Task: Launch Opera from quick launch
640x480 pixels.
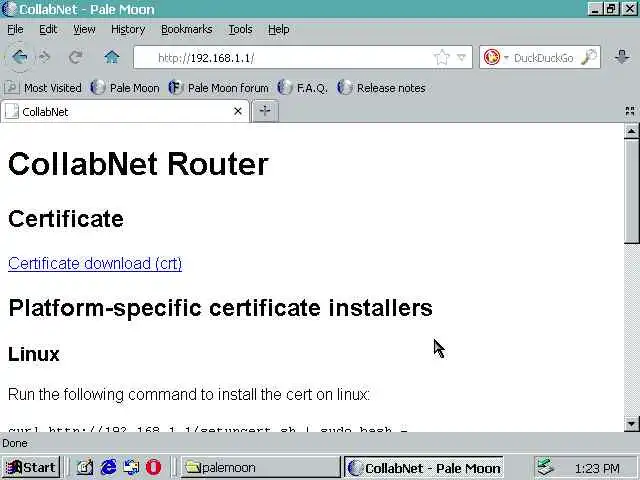Action: 153,467
